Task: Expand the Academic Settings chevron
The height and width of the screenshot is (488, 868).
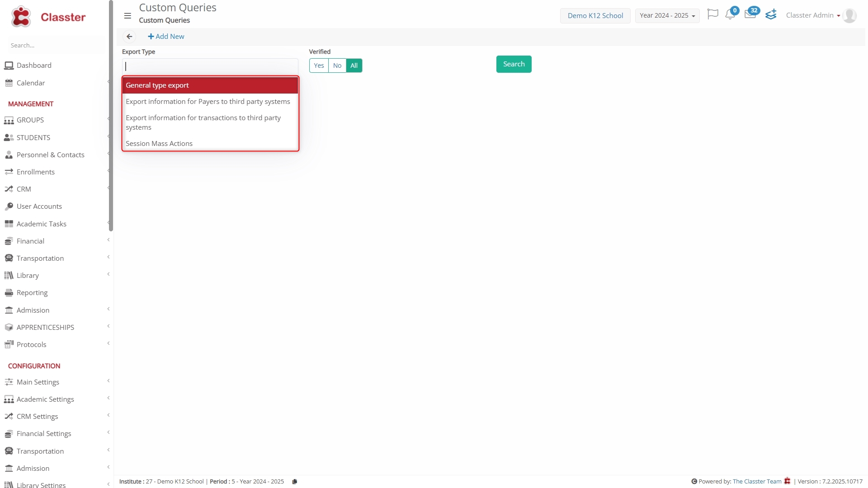Action: click(x=108, y=398)
